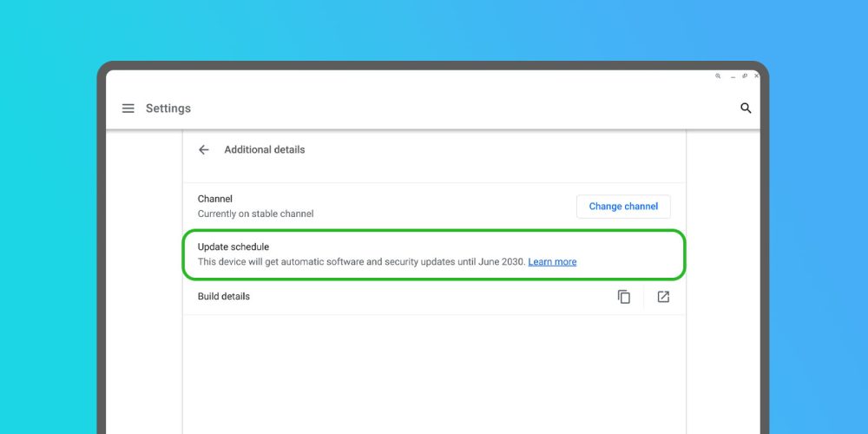Go back using the arrow beside Additional details
This screenshot has height=434, width=868.
tap(204, 150)
